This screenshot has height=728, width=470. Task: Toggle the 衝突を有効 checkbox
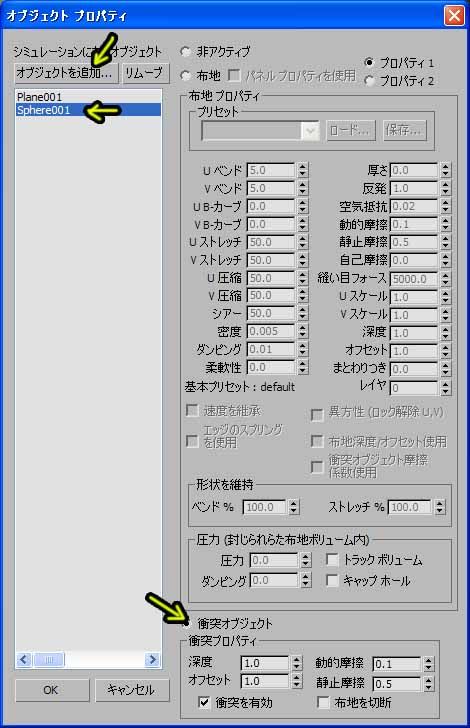pos(204,702)
